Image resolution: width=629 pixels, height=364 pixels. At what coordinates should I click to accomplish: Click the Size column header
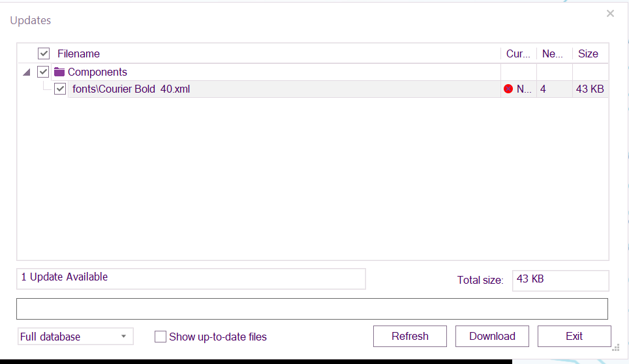[588, 53]
